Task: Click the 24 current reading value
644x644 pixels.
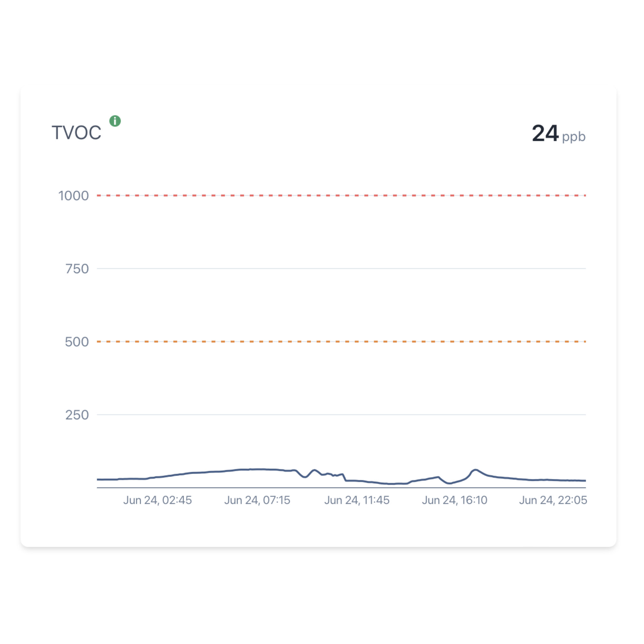Action: coord(545,133)
